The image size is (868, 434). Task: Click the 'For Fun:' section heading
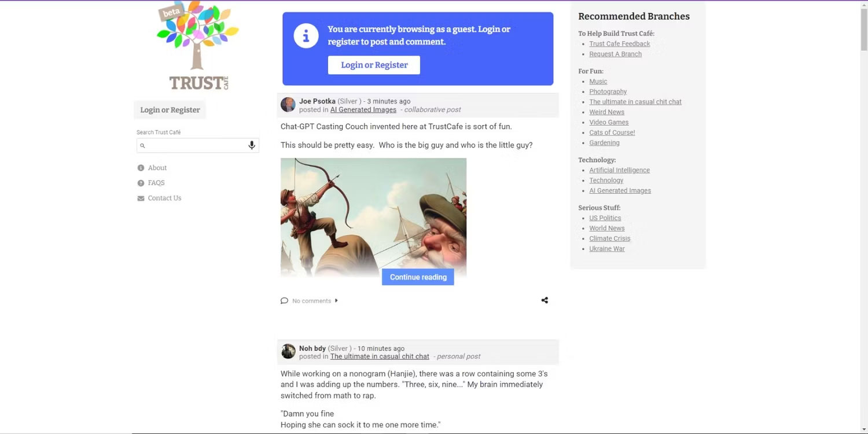(x=591, y=71)
